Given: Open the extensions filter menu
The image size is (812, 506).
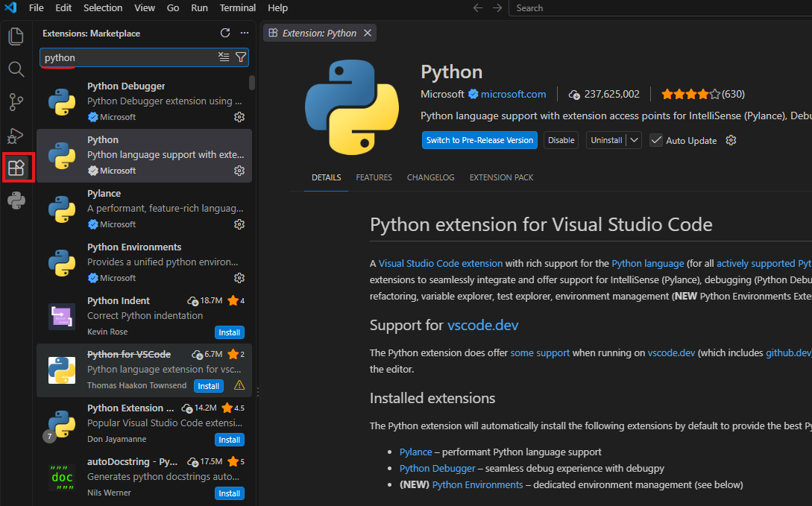Looking at the screenshot, I should (x=241, y=57).
